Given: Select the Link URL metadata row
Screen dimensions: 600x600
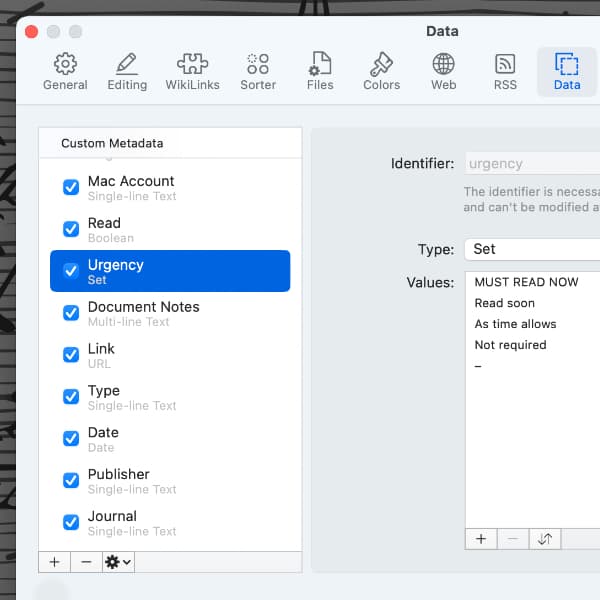Looking at the screenshot, I should click(170, 355).
